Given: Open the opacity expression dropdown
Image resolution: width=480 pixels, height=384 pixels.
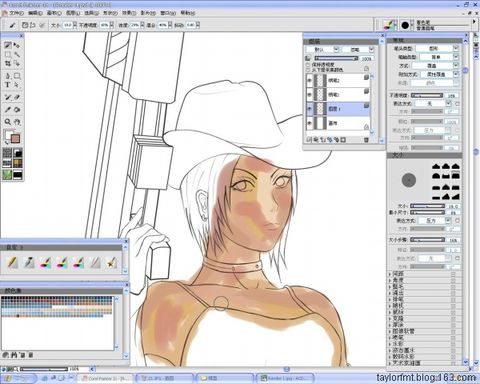Looking at the screenshot, I should 433,104.
